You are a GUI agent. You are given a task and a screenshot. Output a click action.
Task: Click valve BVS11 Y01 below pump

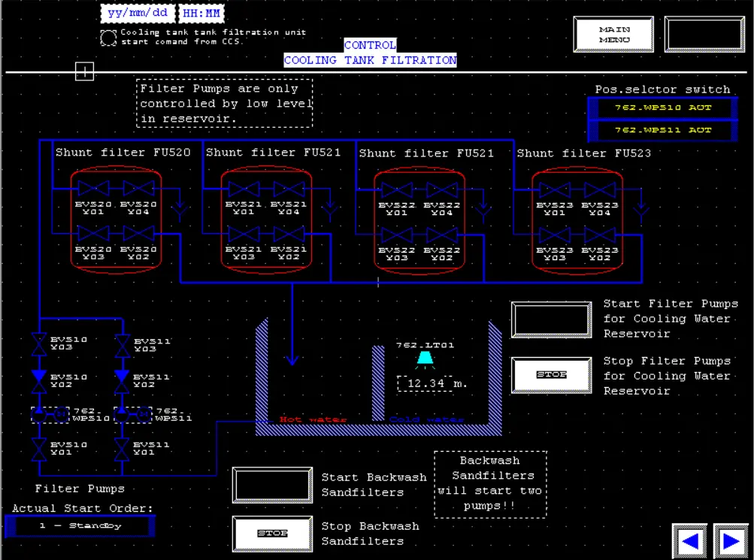(x=122, y=449)
